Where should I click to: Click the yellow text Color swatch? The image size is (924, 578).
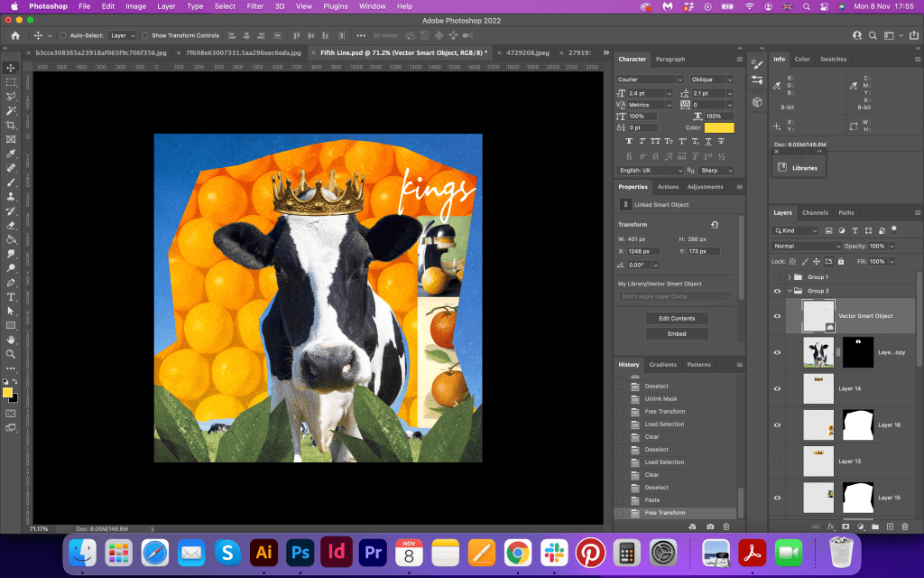coord(719,128)
